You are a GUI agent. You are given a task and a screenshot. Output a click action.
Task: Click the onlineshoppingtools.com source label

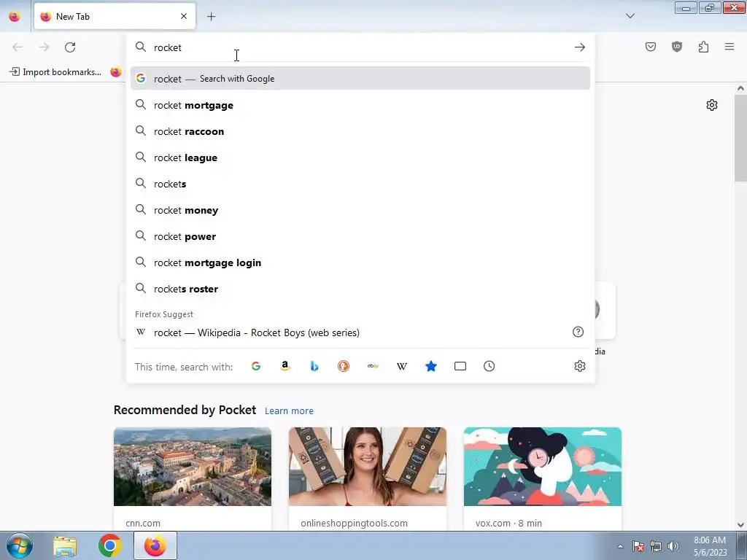354,523
